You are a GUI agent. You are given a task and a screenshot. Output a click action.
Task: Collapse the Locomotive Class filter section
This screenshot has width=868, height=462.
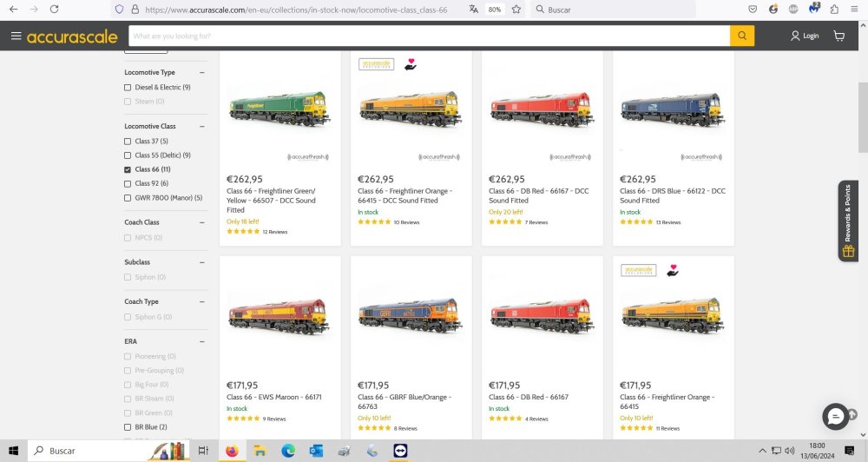202,126
